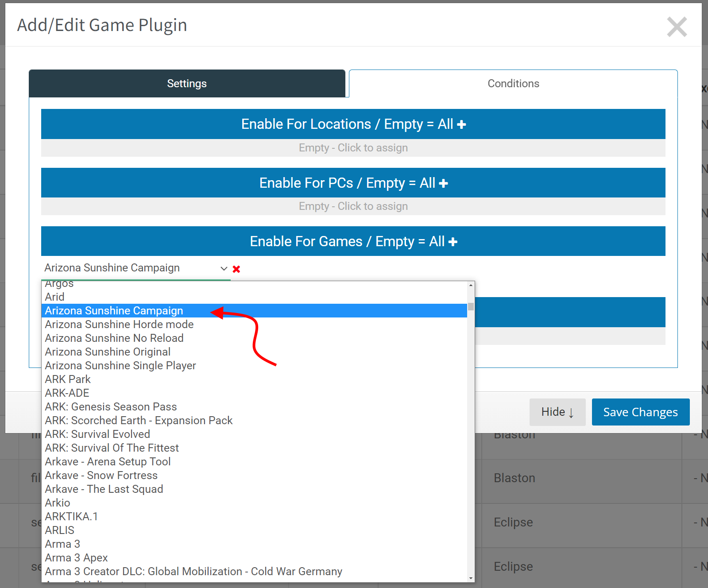This screenshot has height=588, width=708.
Task: Select Arma 3 Apex
Action: pyautogui.click(x=255, y=557)
